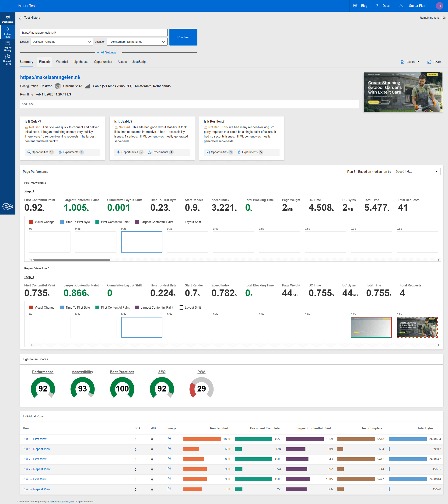Expand All Settings section
This screenshot has height=504, width=448.
click(108, 53)
